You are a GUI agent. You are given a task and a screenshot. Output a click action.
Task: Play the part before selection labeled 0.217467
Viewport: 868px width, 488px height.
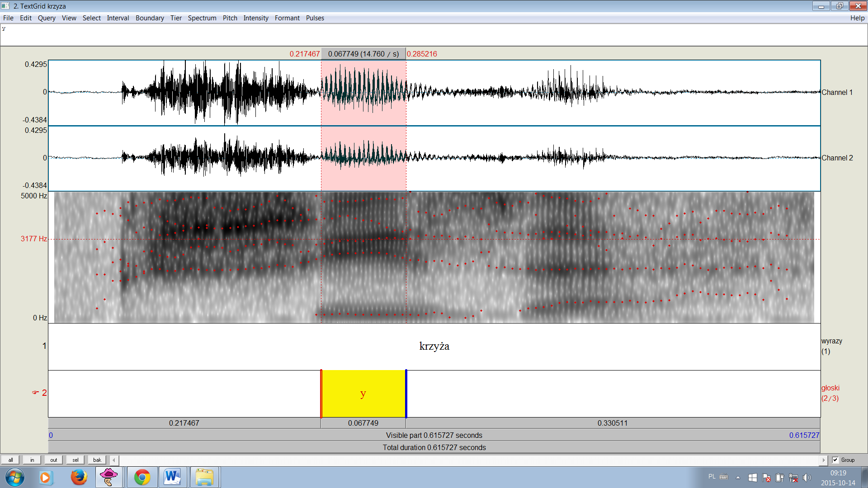(184, 423)
